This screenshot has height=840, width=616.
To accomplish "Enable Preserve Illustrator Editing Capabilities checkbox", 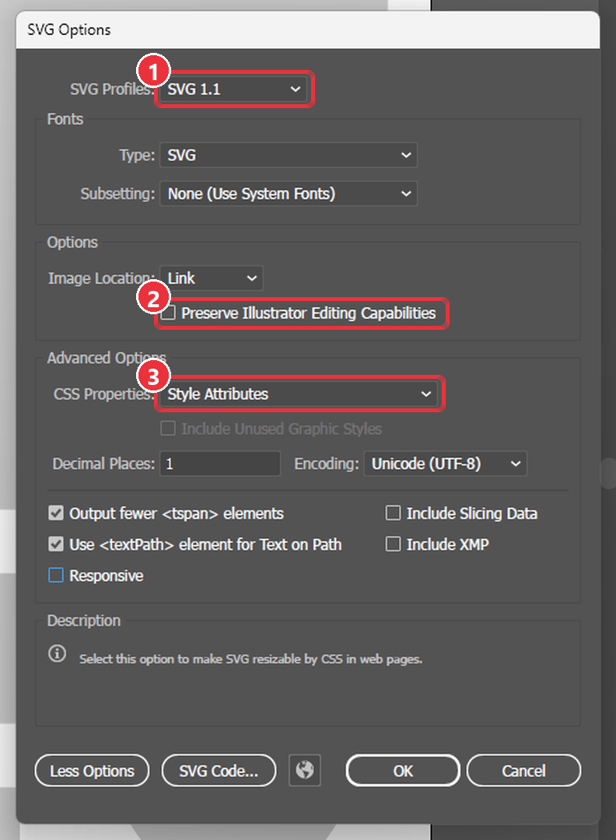I will tap(168, 313).
